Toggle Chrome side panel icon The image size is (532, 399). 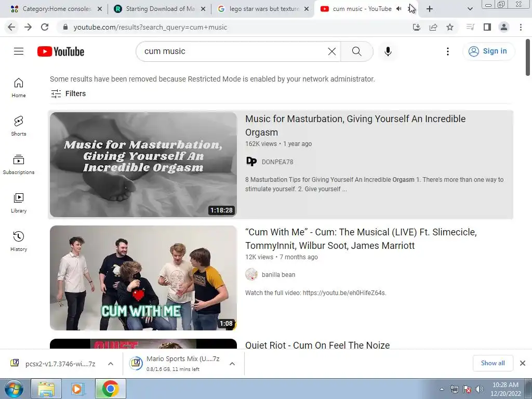point(487,27)
